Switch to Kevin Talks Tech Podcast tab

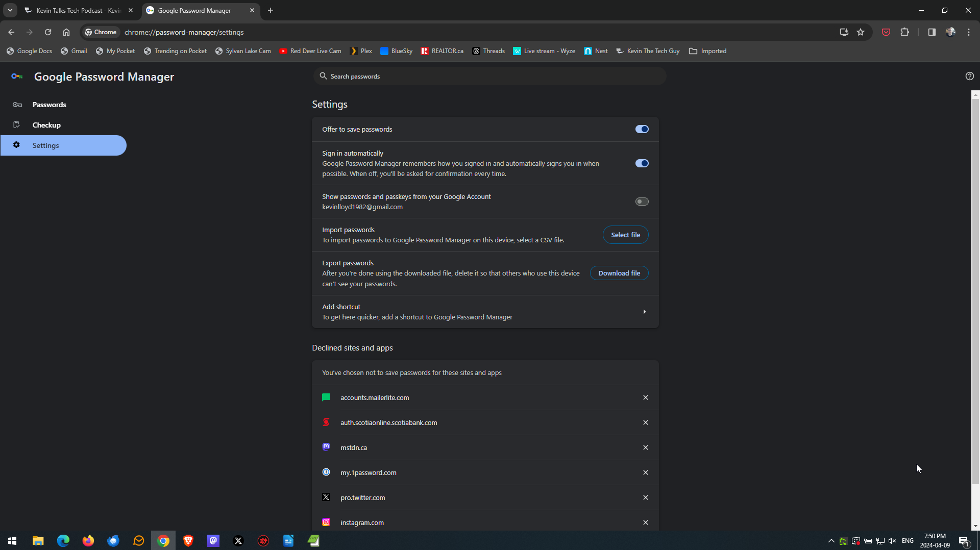click(80, 10)
